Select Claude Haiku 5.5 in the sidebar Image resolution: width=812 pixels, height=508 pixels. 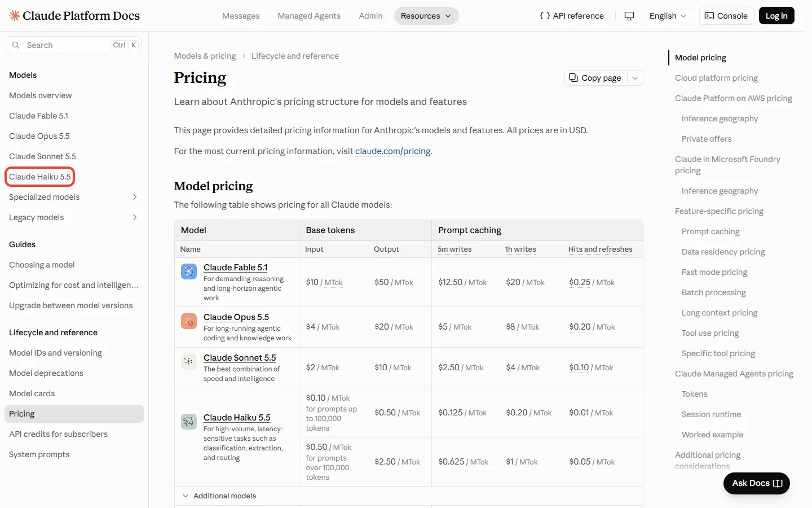pos(40,177)
